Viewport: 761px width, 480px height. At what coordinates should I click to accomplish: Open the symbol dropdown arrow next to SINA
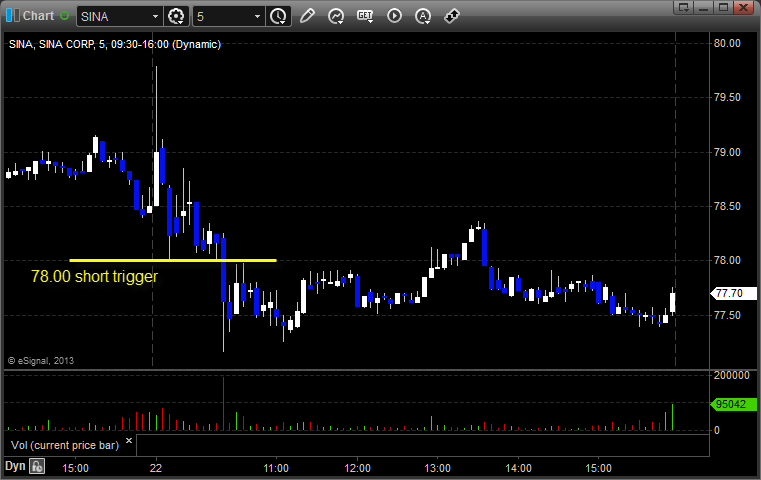coord(155,17)
